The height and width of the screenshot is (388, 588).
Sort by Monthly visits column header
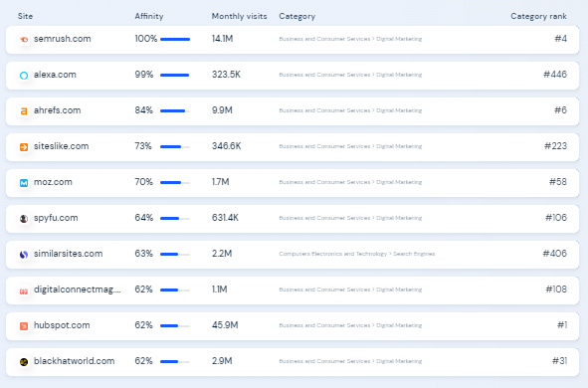tap(239, 16)
